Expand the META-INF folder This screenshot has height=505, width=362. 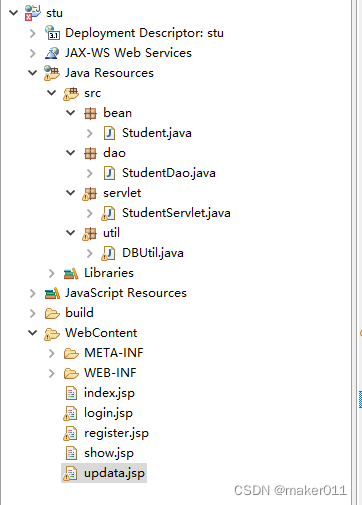click(x=52, y=353)
